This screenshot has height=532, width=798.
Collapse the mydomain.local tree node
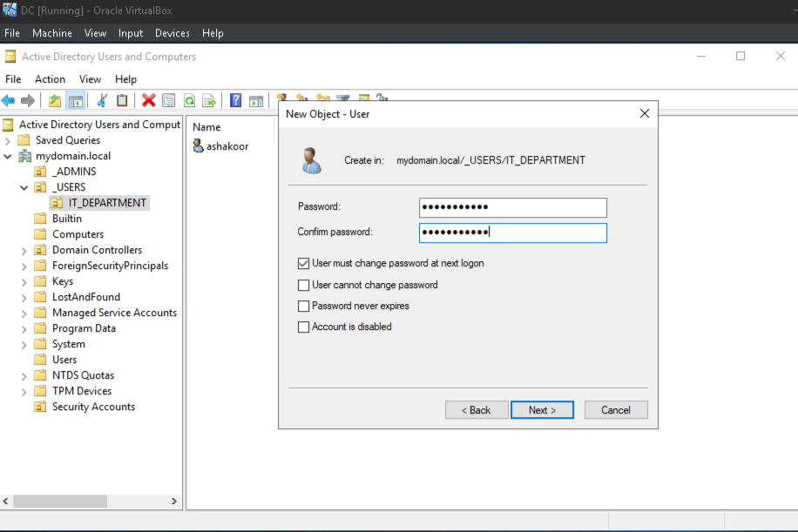8,156
